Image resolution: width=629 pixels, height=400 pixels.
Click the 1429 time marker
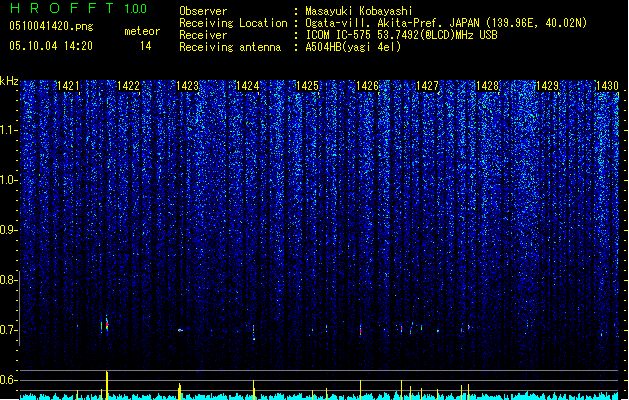(548, 86)
